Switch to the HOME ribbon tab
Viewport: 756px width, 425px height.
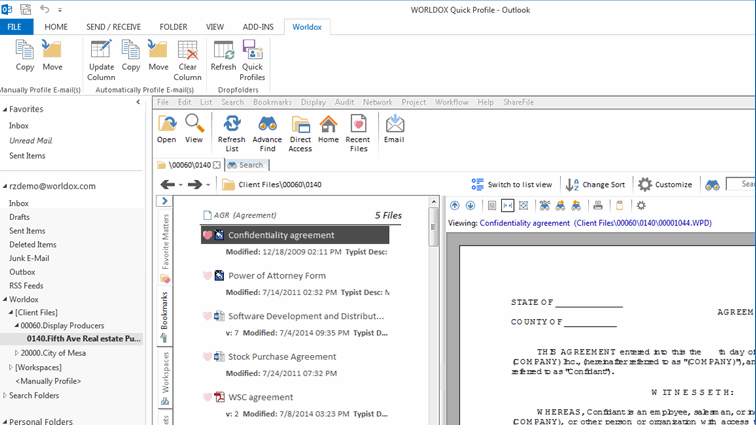56,27
